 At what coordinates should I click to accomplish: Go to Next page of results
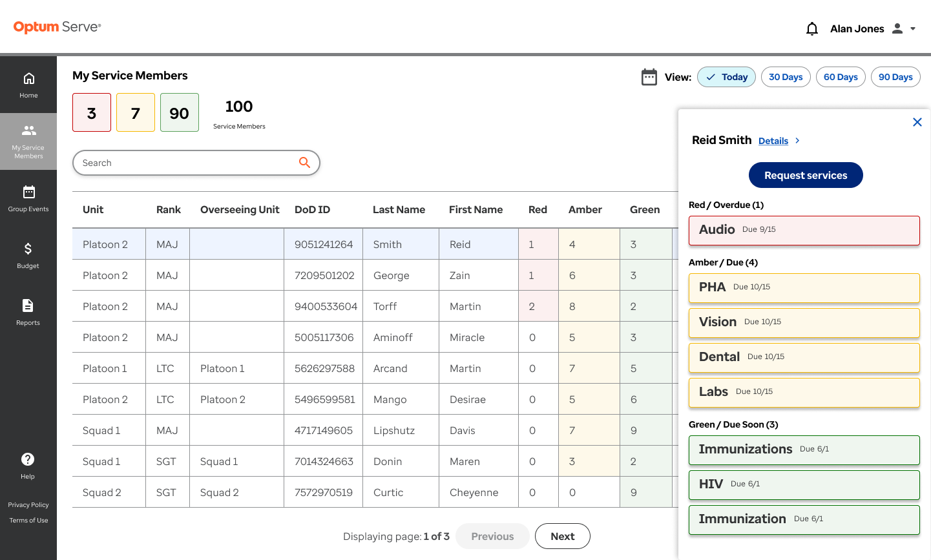pos(563,536)
